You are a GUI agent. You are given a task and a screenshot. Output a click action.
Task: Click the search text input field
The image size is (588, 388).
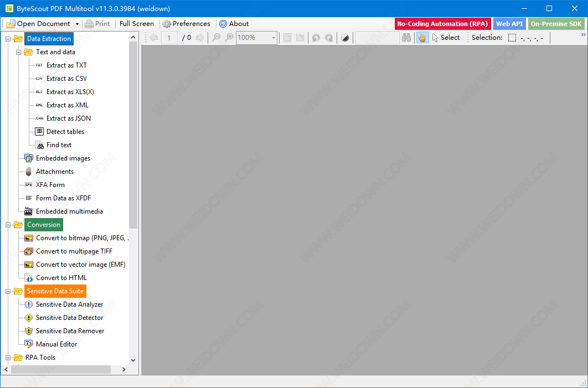(x=377, y=38)
